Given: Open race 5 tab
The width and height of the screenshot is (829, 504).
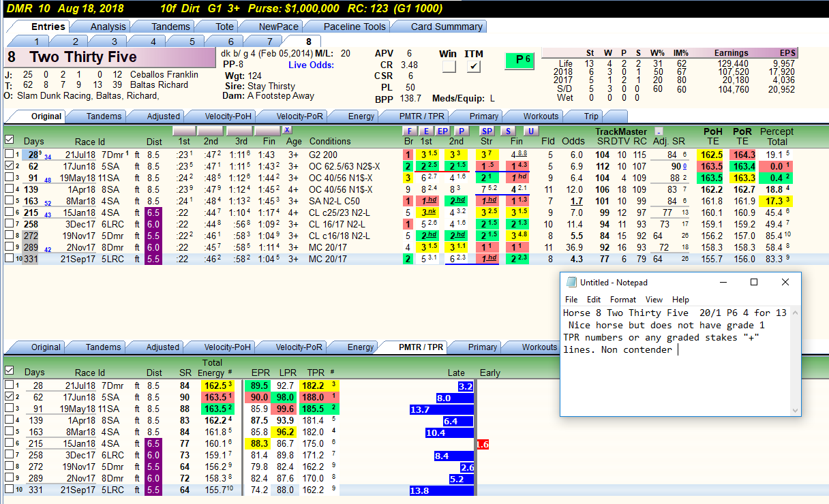Looking at the screenshot, I should click(x=192, y=42).
